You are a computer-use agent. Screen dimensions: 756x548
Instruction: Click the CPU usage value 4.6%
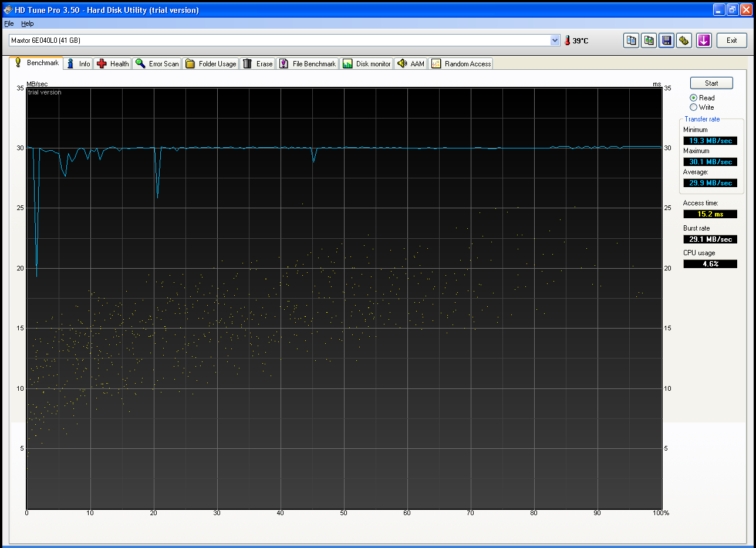710,264
